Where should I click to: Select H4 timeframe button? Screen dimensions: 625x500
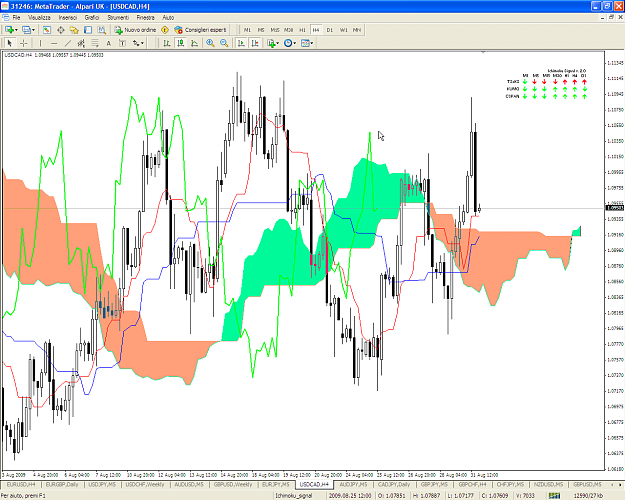[316, 30]
